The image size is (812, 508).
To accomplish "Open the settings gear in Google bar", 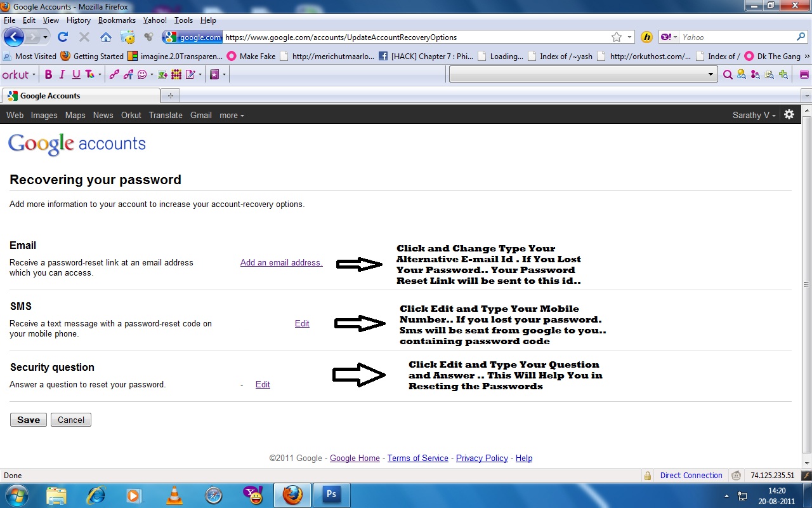I will tap(789, 114).
